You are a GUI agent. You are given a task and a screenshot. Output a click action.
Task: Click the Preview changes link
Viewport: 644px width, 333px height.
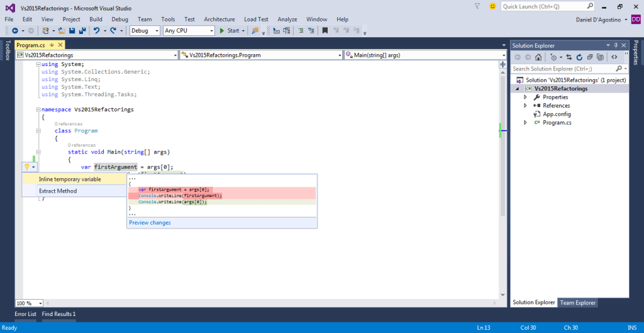[x=150, y=223]
